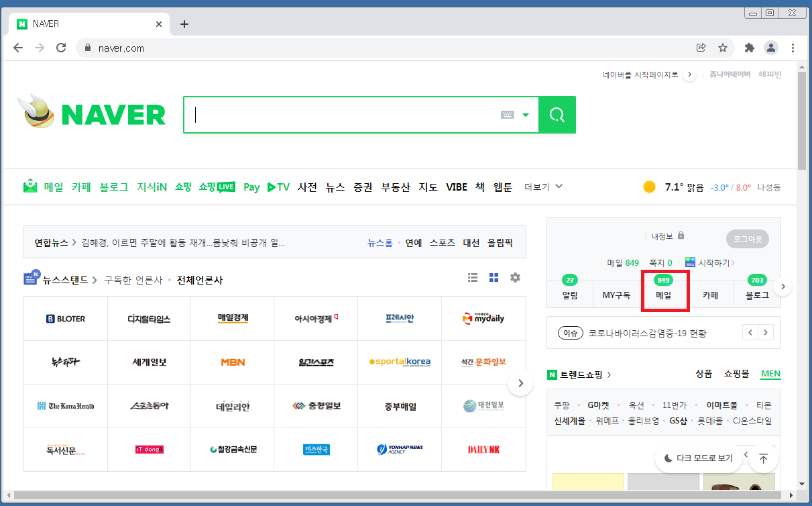Screen dimensions: 812x506
Task: Click the 나성동 weather location text
Action: coord(768,187)
